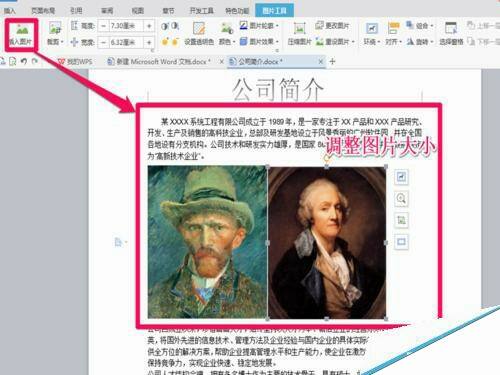Click the Undo arrow in the quick toolbar
Image resolution: width=500 pixels, height=375 pixels.
pyautogui.click(x=24, y=61)
